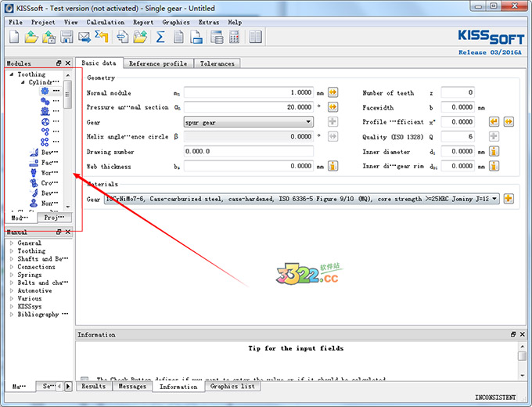
Task: Click the document-with-blue-window toolbar icon
Action: (x=196, y=37)
